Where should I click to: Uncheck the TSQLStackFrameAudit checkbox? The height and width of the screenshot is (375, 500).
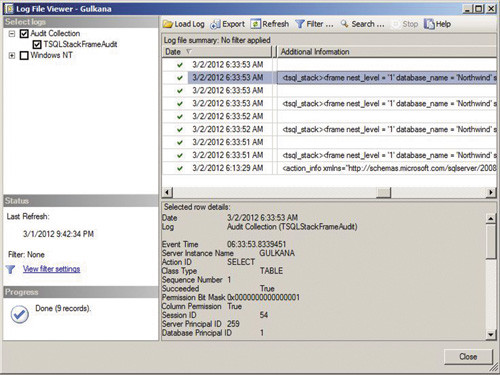click(x=37, y=44)
